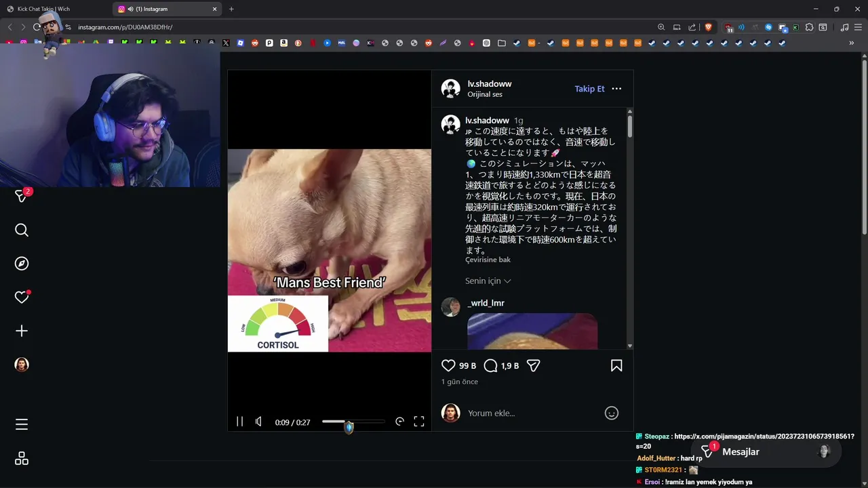
Task: Save the post with the bookmark icon
Action: [616, 366]
